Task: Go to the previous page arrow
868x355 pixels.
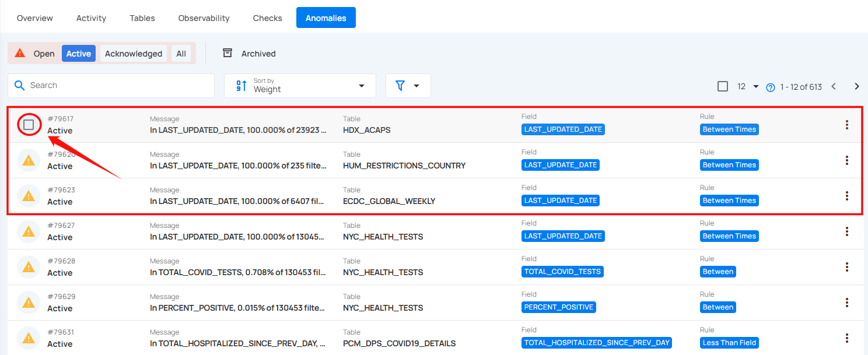Action: (834, 86)
